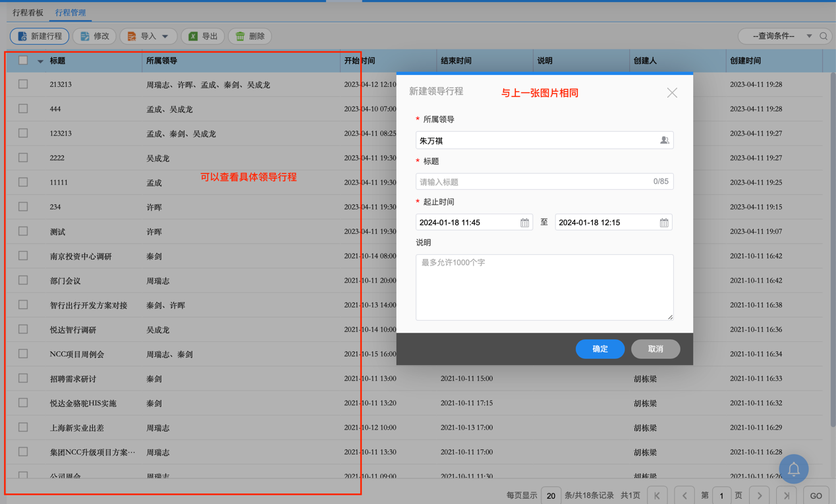The image size is (836, 504).
Task: Check the checkbox for row 213213
Action: click(x=23, y=85)
